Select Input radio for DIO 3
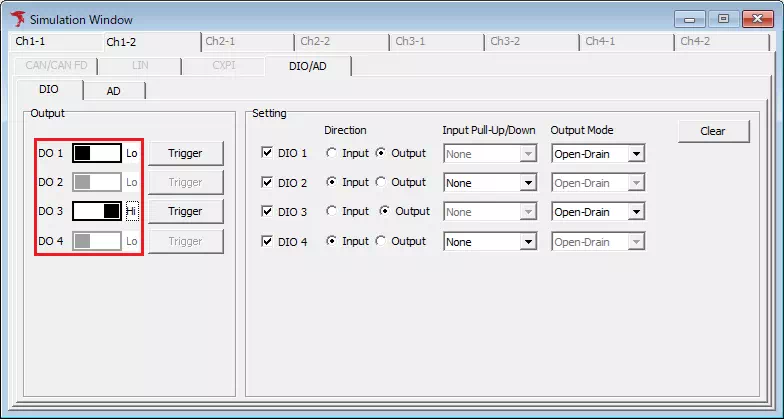784x419 pixels. point(332,212)
